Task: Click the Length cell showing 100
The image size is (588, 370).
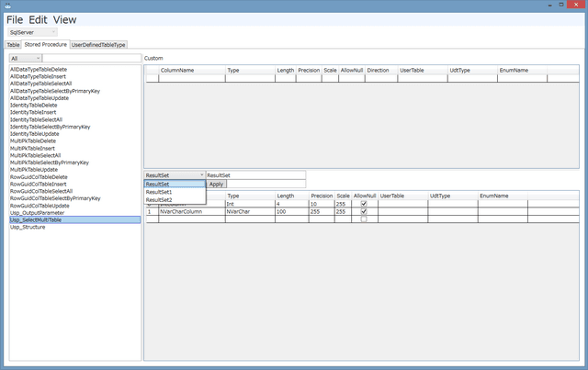Action: pyautogui.click(x=292, y=211)
